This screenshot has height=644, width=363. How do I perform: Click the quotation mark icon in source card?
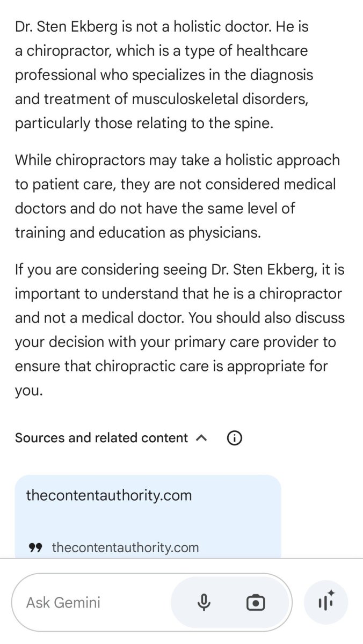[35, 548]
